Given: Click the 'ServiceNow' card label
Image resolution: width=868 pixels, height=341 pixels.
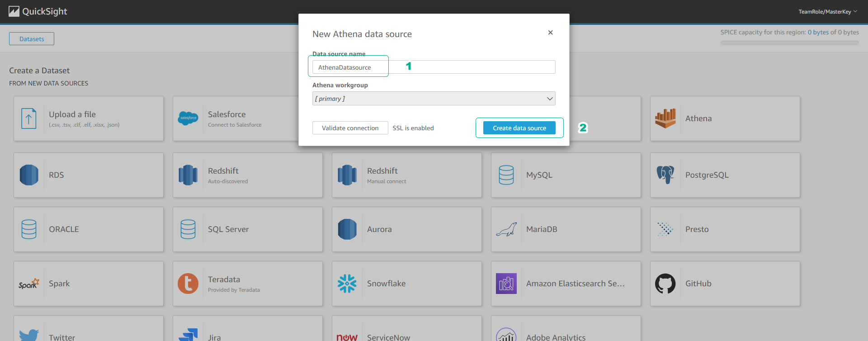Looking at the screenshot, I should 388,337.
